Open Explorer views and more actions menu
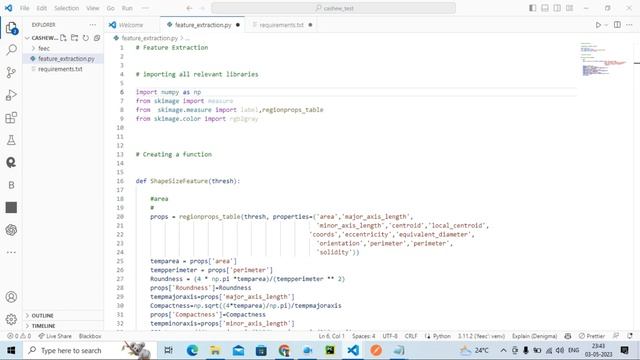 tap(93, 25)
